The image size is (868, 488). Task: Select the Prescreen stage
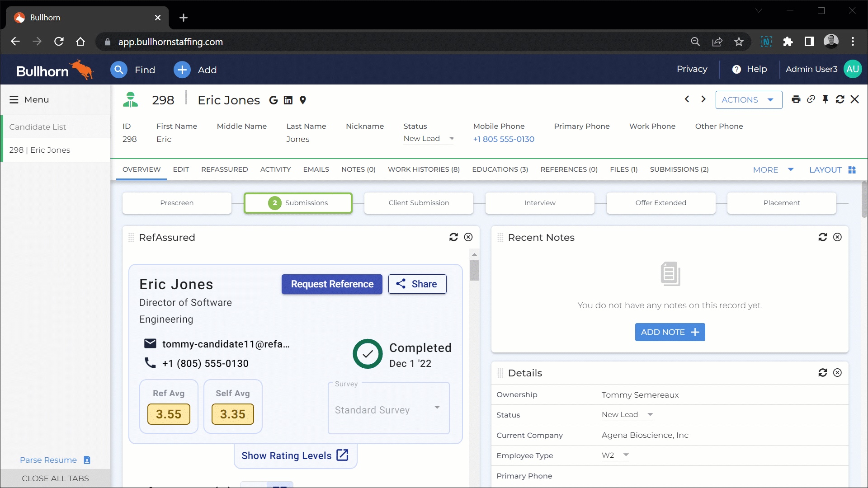(x=177, y=203)
